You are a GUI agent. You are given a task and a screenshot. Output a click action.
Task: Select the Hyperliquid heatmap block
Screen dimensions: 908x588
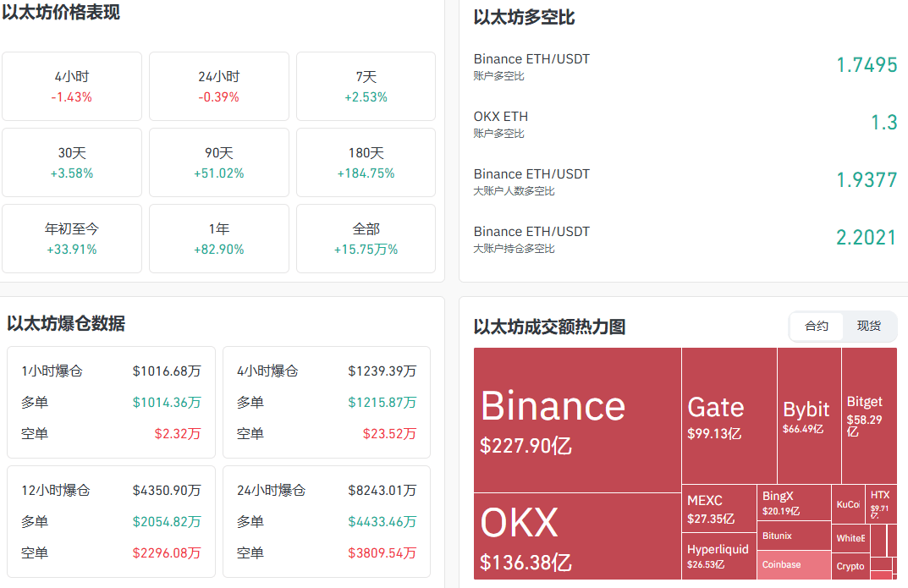pos(718,556)
